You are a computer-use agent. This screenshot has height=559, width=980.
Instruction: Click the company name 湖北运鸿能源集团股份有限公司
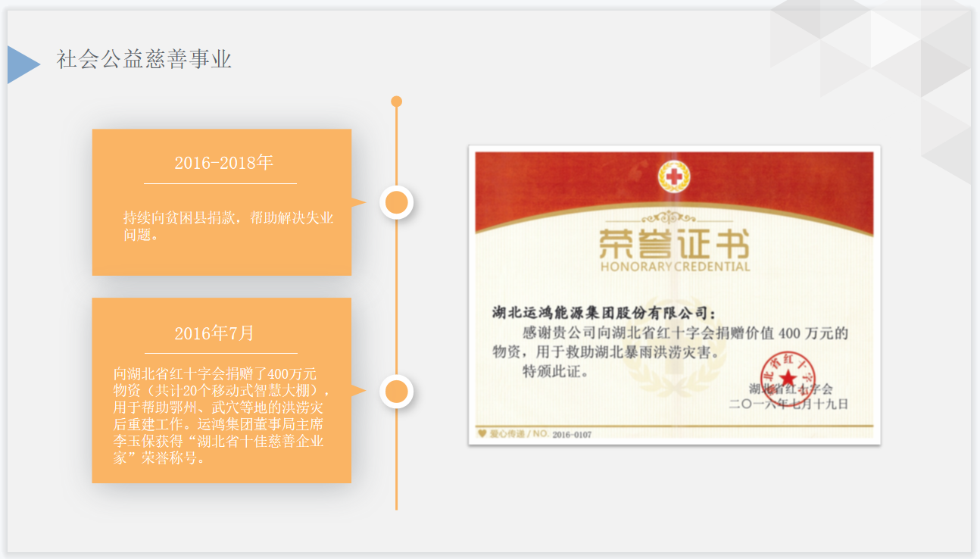pyautogui.click(x=603, y=313)
